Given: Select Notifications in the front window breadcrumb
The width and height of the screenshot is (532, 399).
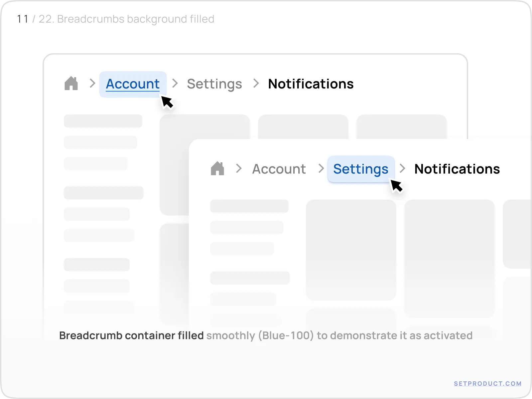Looking at the screenshot, I should (457, 169).
